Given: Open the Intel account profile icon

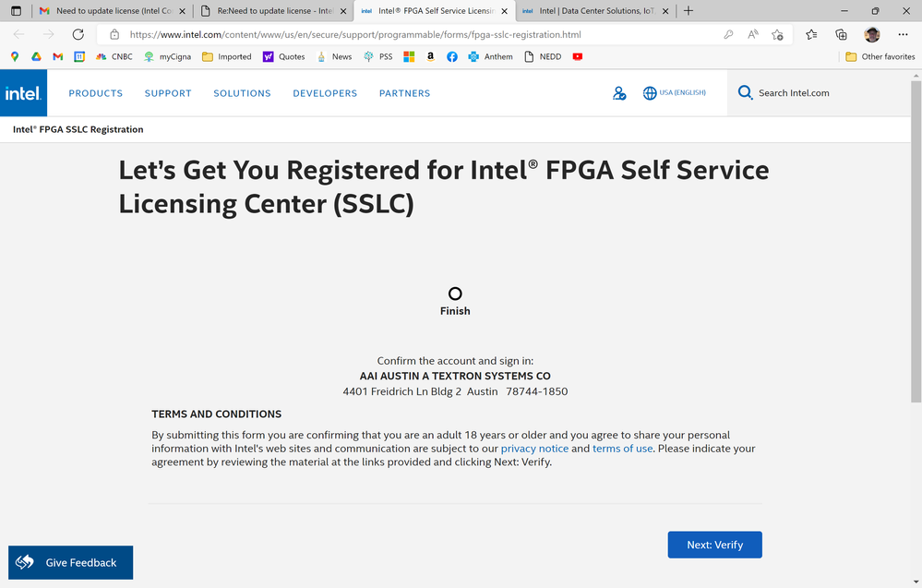Looking at the screenshot, I should [619, 93].
